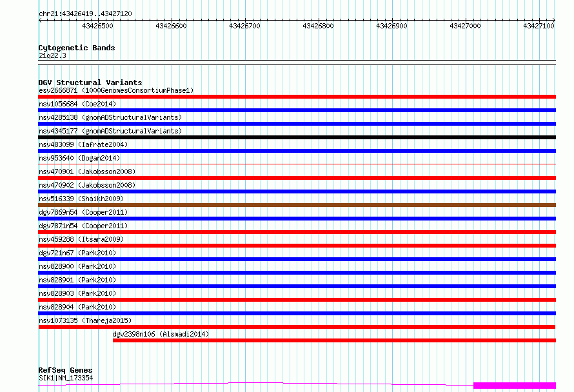Click the Cytogenetic Bands track title
The image size is (574, 392).
click(77, 48)
